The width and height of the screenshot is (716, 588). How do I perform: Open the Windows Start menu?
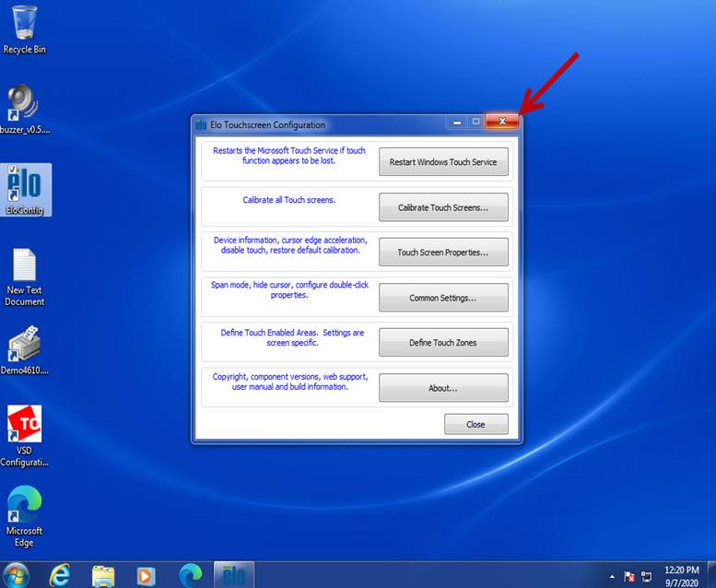coord(17,574)
